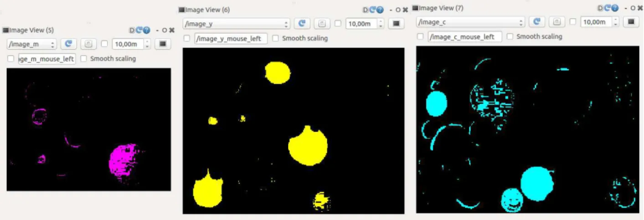Refresh topics in Image View (6)
The width and height of the screenshot is (644, 220).
click(302, 24)
